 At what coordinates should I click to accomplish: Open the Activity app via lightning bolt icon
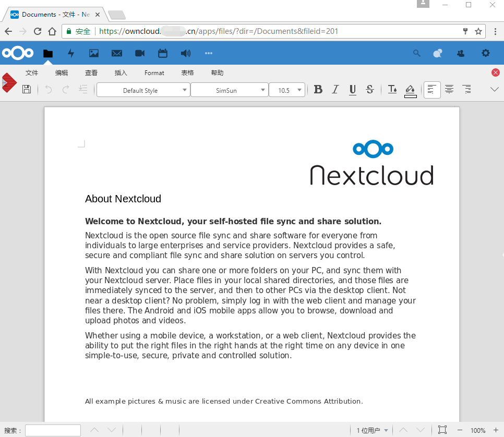(x=71, y=53)
